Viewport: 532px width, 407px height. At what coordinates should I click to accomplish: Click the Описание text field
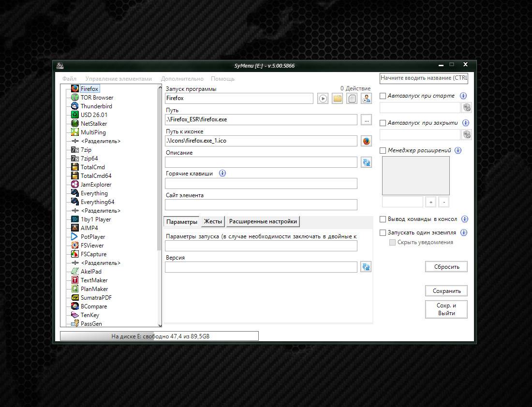[261, 162]
